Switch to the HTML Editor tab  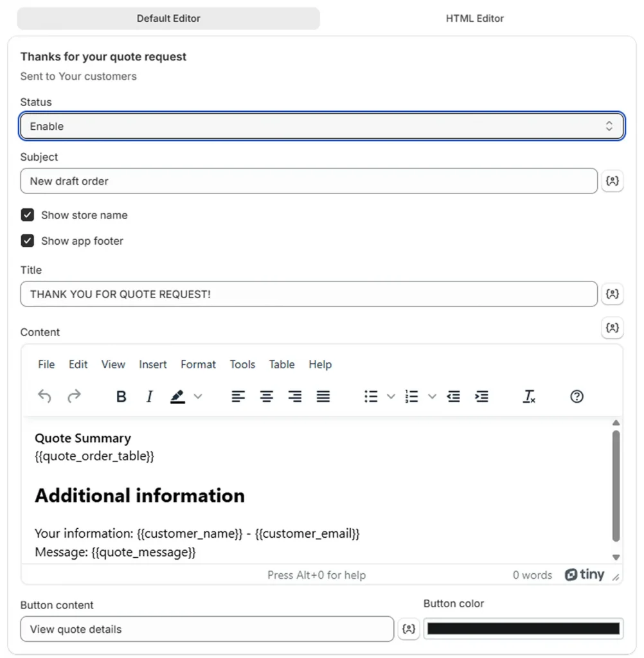(474, 19)
